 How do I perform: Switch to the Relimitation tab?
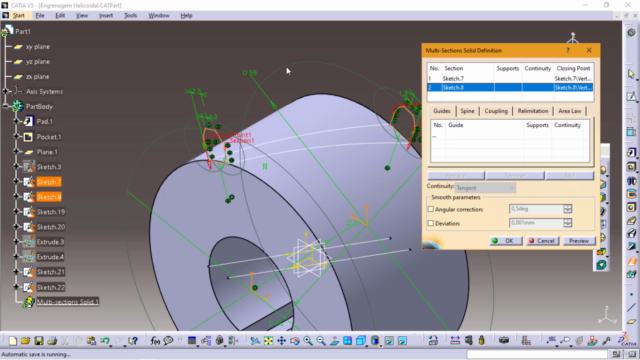(x=533, y=111)
